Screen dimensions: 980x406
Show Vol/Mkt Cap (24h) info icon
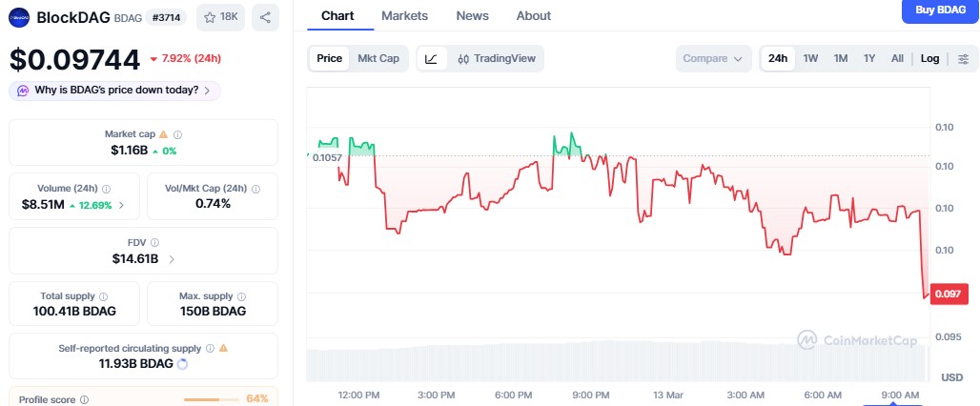(255, 189)
